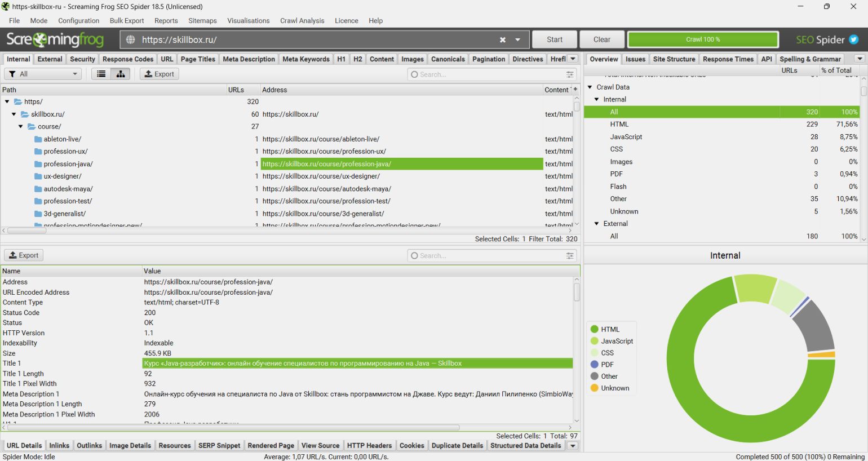Open the All filter dropdown
The height and width of the screenshot is (461, 868).
[x=43, y=74]
